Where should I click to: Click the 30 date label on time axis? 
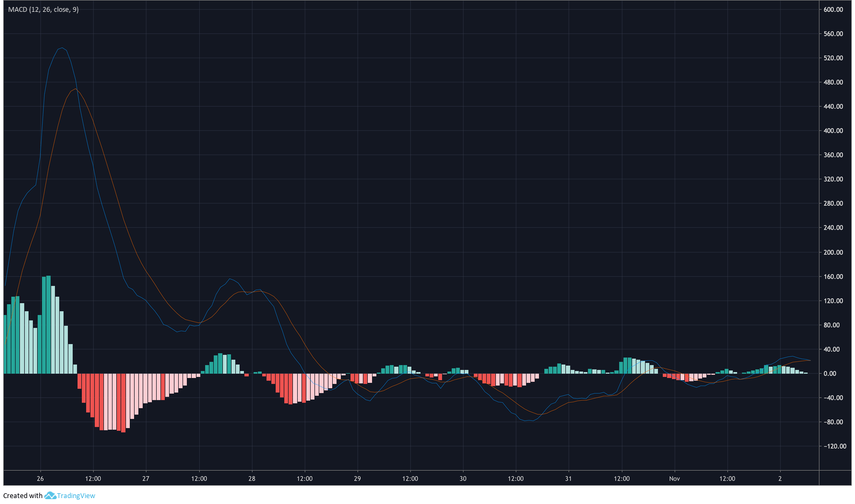463,479
